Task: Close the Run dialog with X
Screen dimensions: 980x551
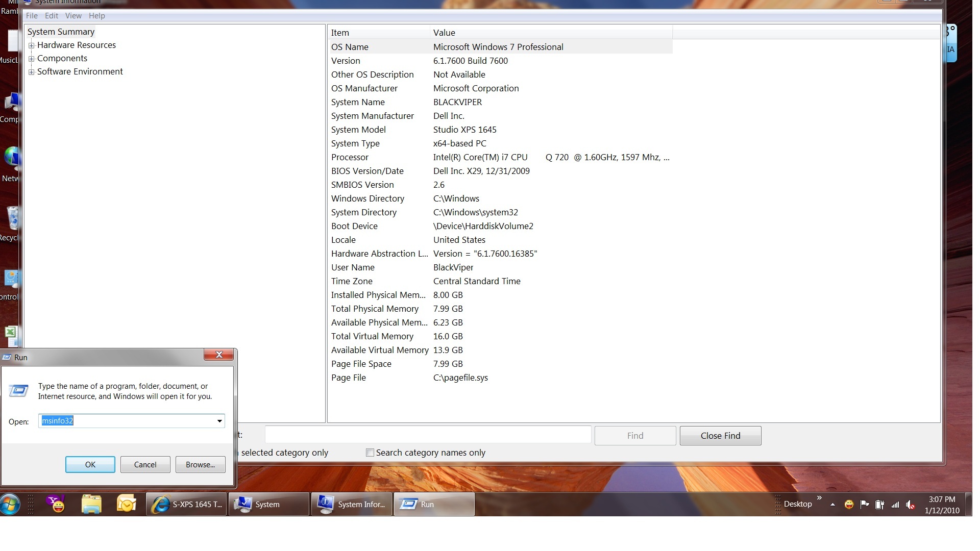Action: click(218, 355)
